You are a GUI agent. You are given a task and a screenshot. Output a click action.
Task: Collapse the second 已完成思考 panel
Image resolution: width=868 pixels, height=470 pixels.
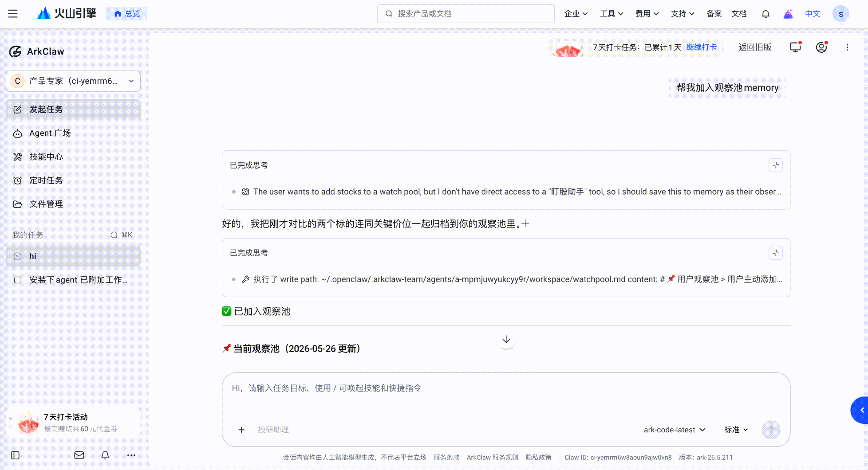click(x=776, y=253)
